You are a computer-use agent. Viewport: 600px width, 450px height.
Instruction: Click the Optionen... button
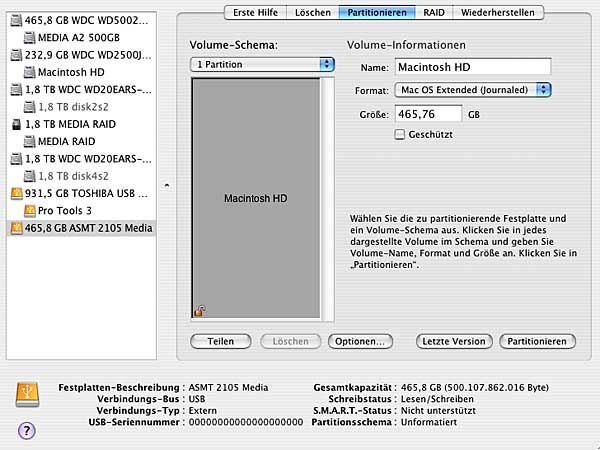[359, 341]
